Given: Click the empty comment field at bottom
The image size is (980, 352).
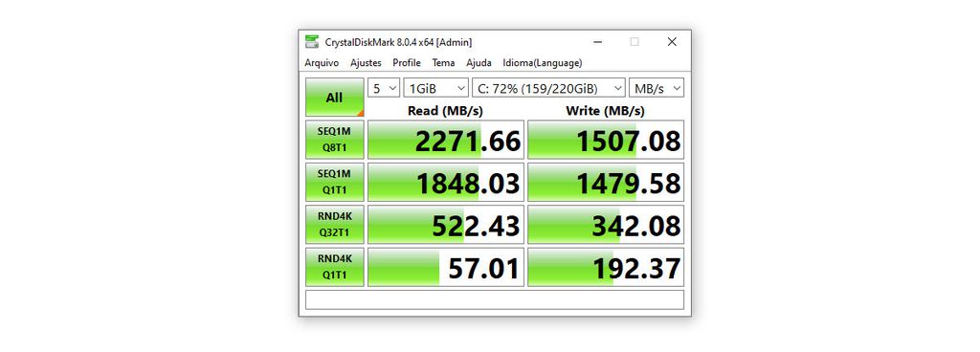Looking at the screenshot, I should [x=495, y=299].
